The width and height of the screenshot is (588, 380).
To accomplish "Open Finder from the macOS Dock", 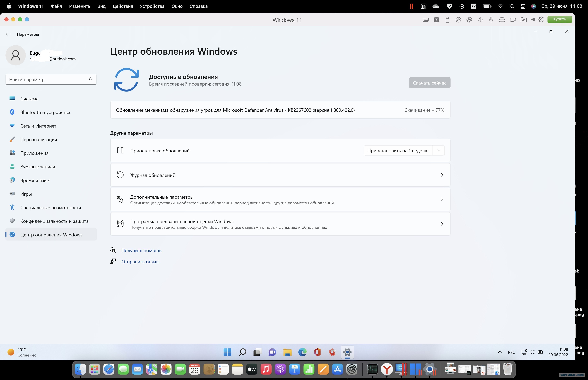I will tap(80, 369).
